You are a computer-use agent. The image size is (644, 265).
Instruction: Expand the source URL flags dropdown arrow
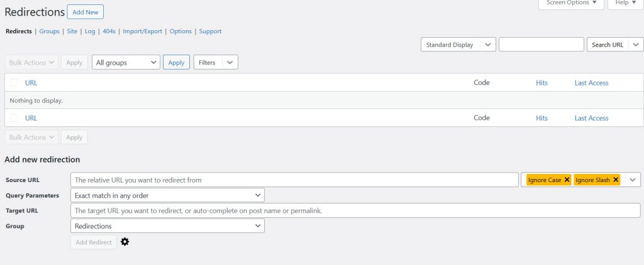coord(633,180)
